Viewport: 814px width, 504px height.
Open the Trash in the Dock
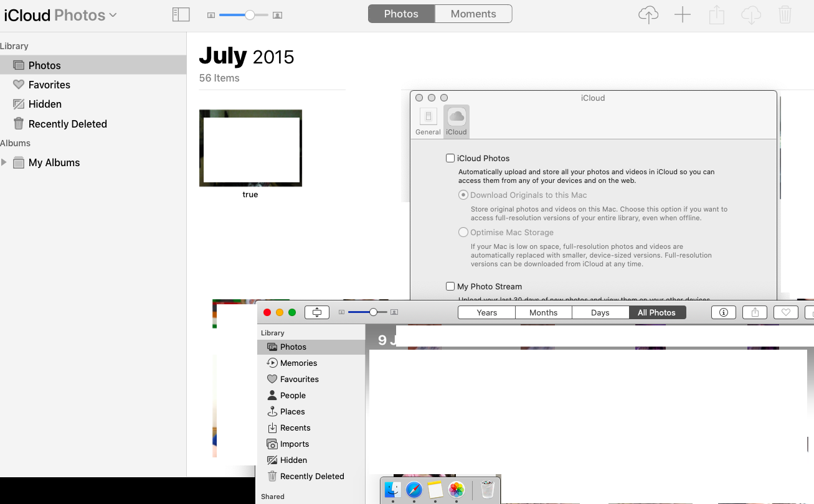(488, 490)
